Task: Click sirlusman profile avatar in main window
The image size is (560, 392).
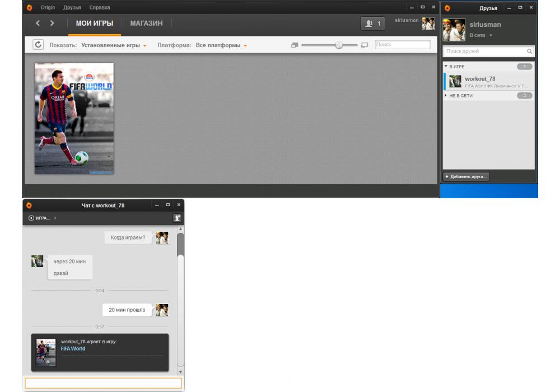Action: 428,24
